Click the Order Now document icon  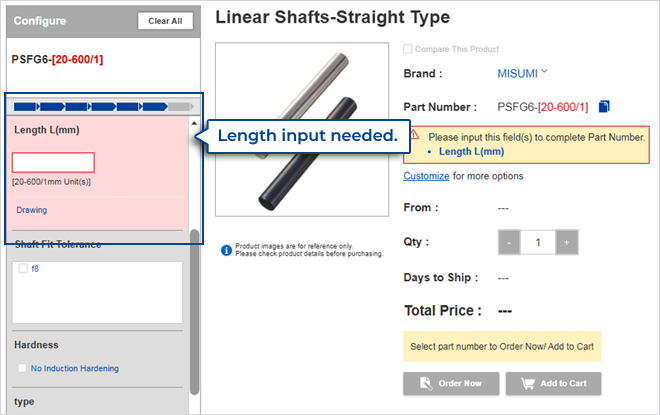click(x=427, y=382)
